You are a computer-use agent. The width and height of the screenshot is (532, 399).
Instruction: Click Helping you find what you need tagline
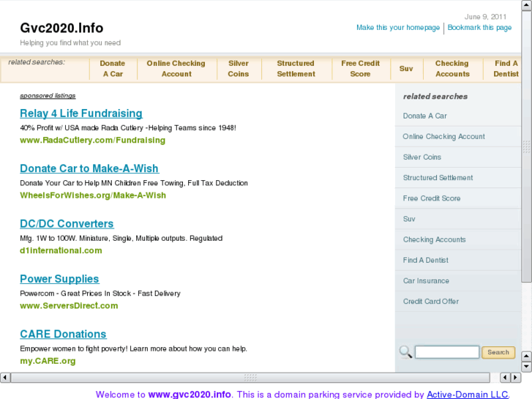[70, 42]
